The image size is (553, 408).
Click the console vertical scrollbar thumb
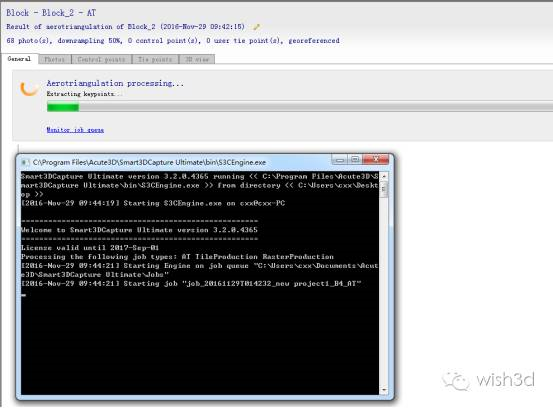(x=384, y=190)
